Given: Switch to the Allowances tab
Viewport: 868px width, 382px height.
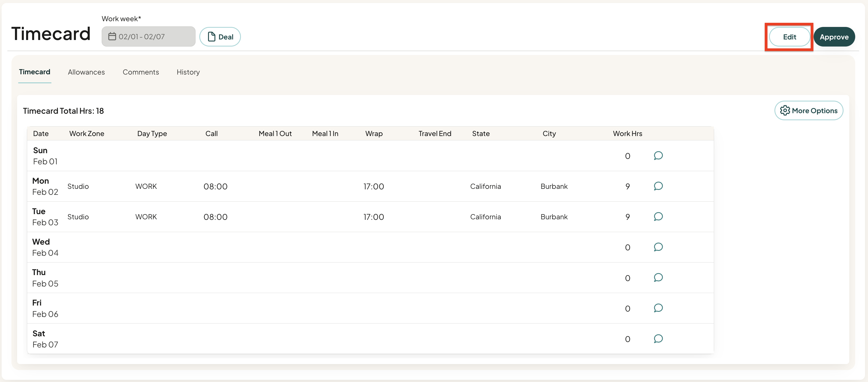Looking at the screenshot, I should click(x=86, y=72).
